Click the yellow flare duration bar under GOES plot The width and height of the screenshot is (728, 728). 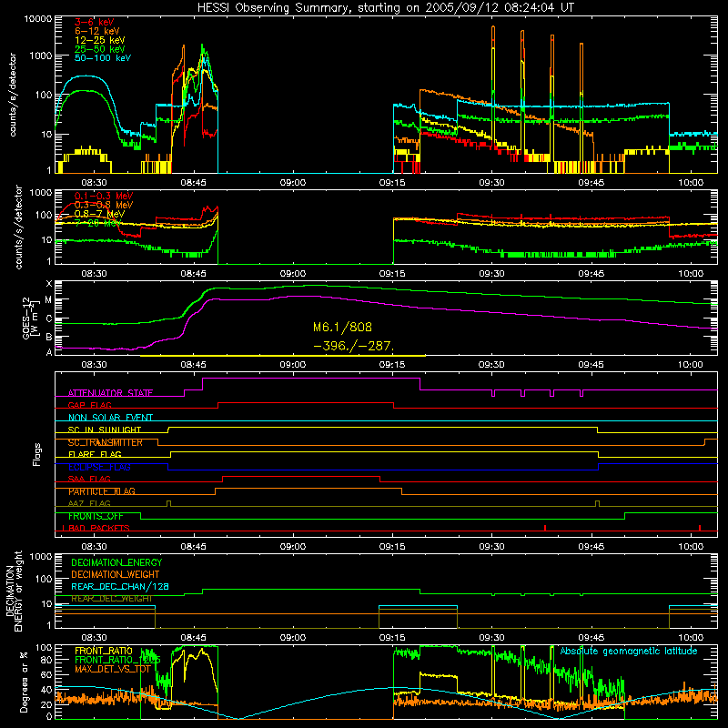(x=283, y=356)
